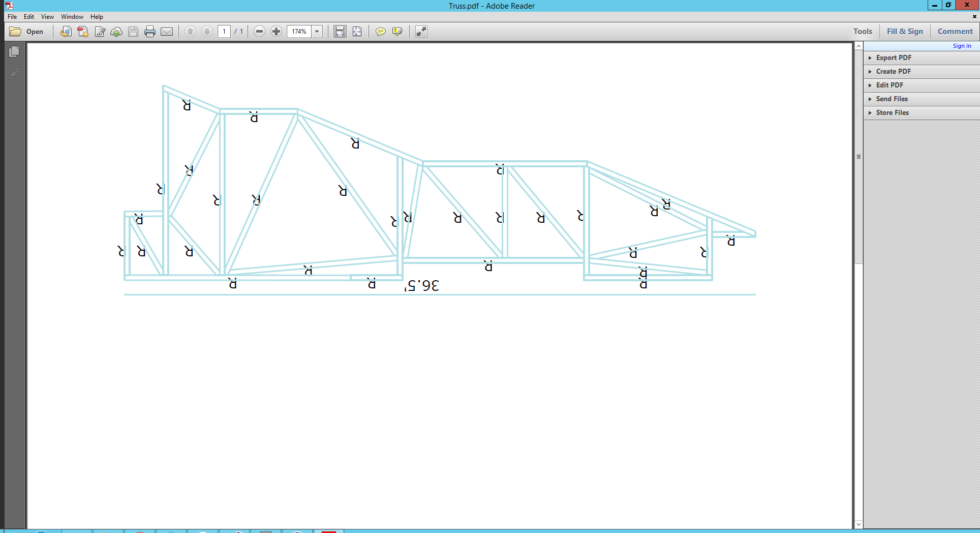The width and height of the screenshot is (980, 533).
Task: Click the Zoom Out minus button
Action: (259, 32)
